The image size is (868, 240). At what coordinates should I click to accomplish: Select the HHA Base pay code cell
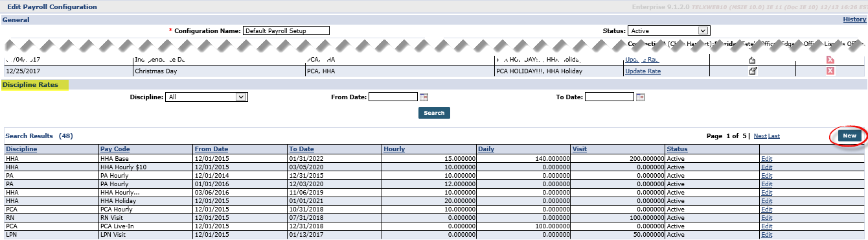pyautogui.click(x=146, y=158)
